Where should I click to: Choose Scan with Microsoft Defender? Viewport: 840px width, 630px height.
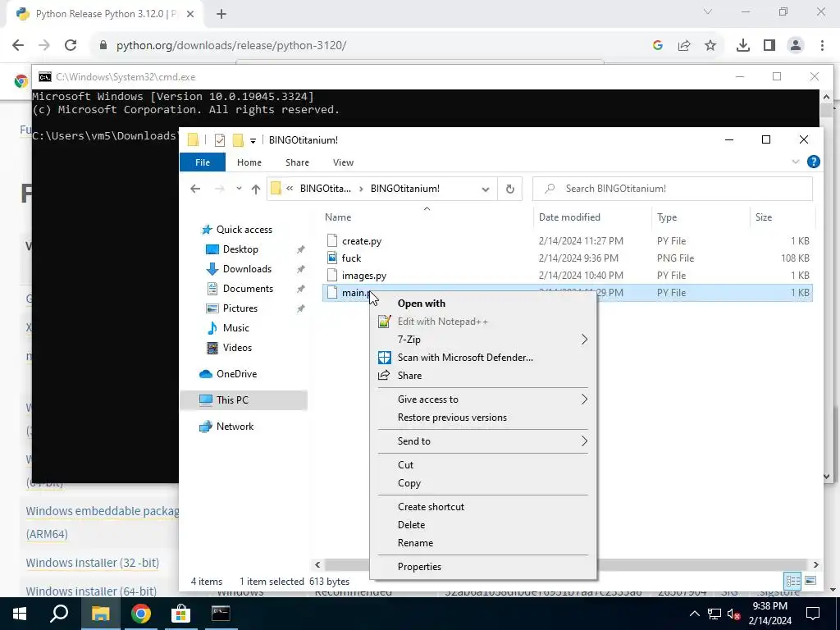[x=465, y=358]
